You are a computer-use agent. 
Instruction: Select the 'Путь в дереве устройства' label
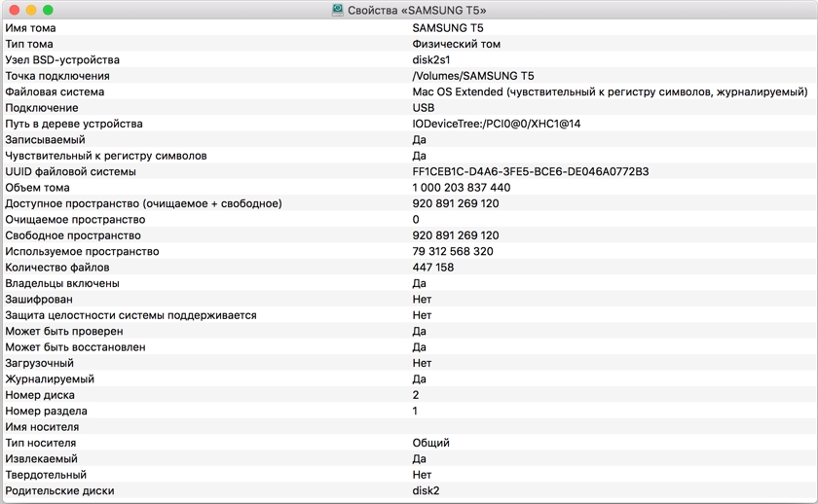pyautogui.click(x=74, y=124)
